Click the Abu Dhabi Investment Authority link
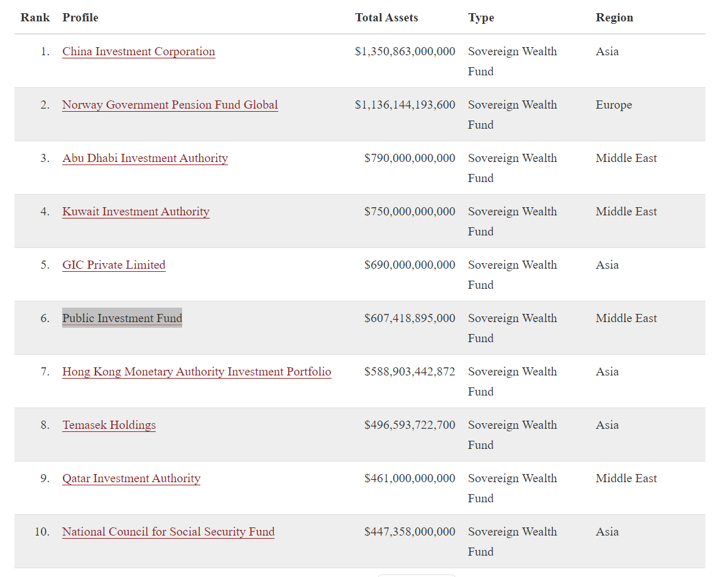 (145, 158)
